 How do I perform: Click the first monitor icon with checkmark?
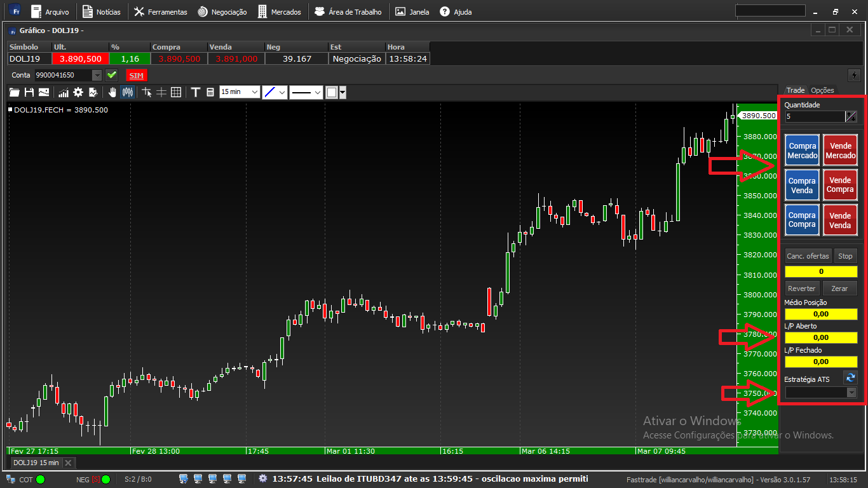click(184, 478)
